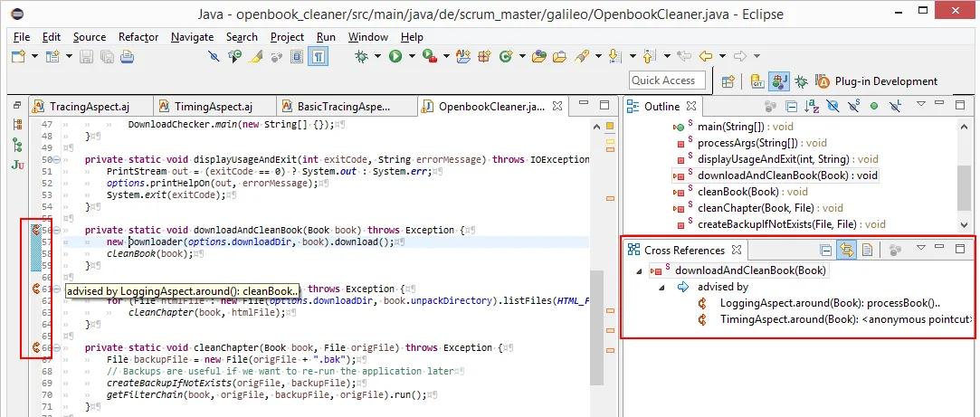
Task: Open the Navigate menu
Action: click(192, 37)
